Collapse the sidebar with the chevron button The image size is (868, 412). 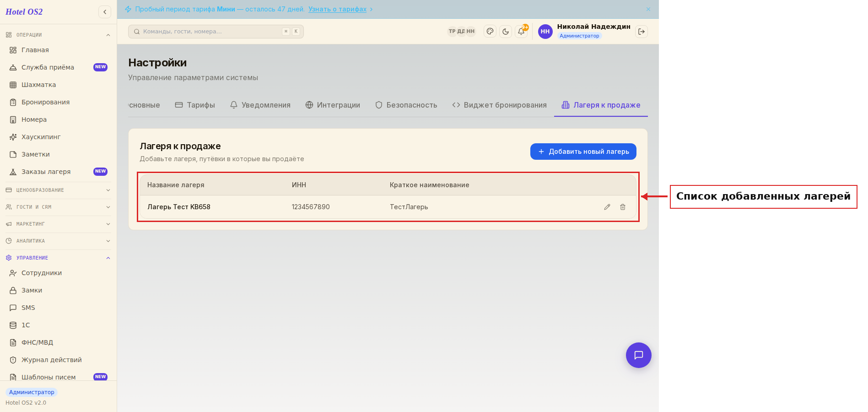click(x=105, y=12)
